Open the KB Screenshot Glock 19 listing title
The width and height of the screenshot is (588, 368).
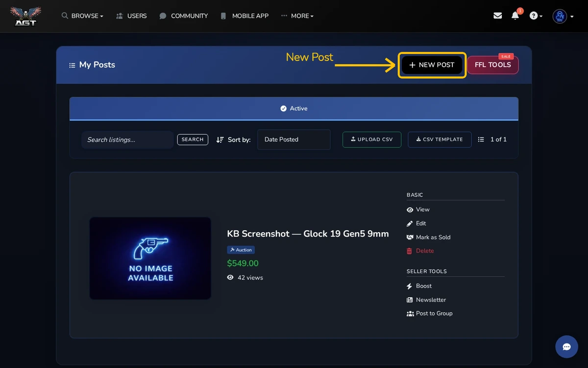[x=308, y=234]
